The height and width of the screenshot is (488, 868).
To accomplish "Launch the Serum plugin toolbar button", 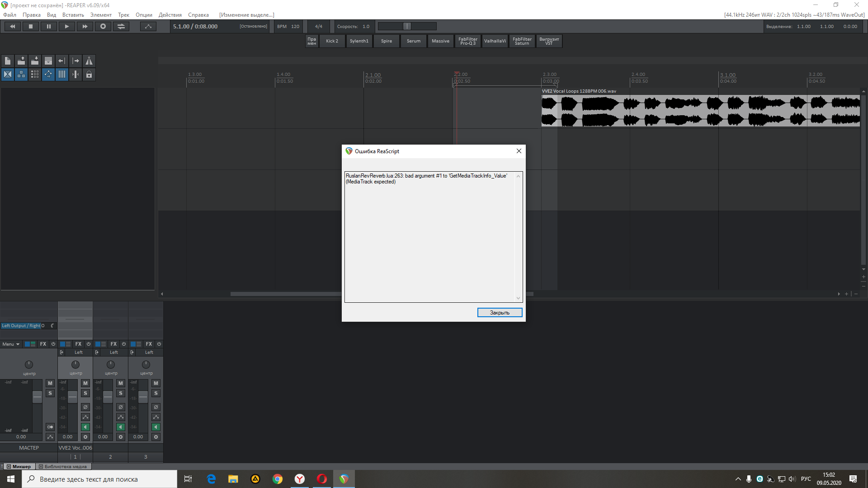I will click(x=413, y=41).
